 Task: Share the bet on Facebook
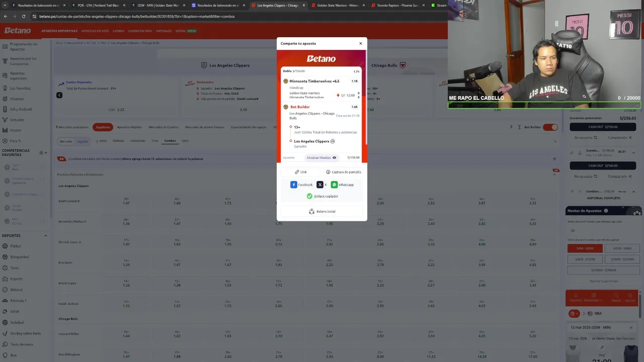click(x=301, y=185)
